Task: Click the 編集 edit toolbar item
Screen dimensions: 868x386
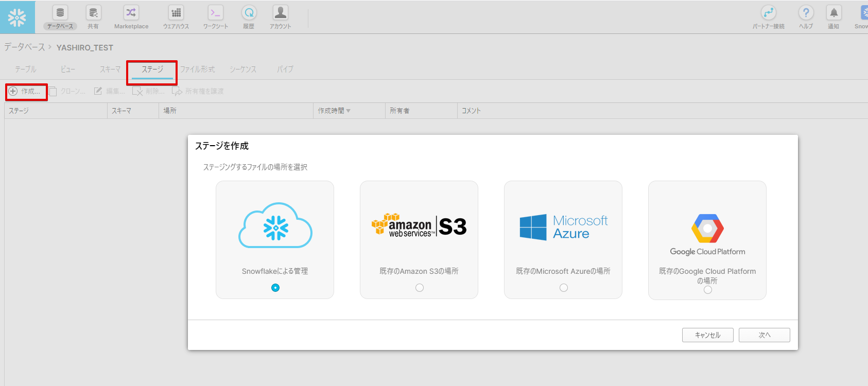Action: (109, 91)
